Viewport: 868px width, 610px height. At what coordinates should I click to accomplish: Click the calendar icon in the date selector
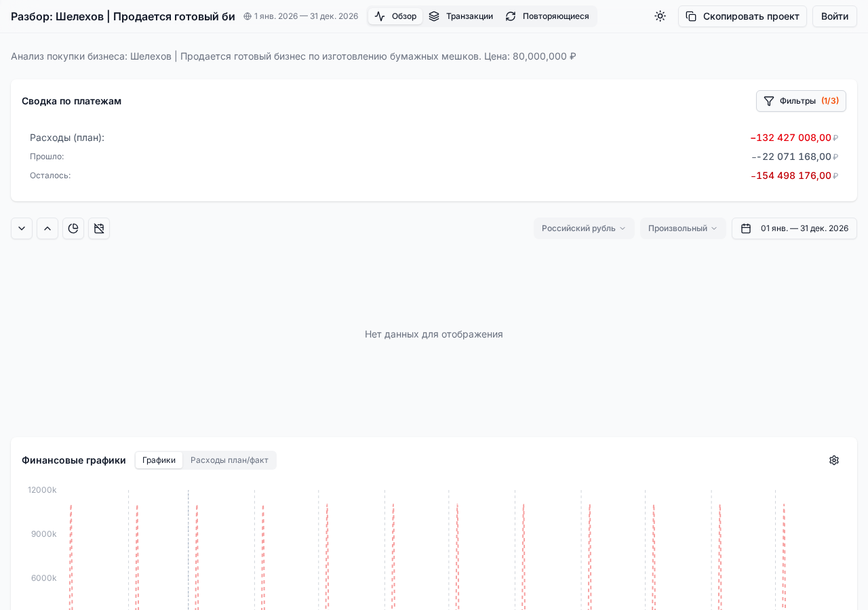(746, 228)
